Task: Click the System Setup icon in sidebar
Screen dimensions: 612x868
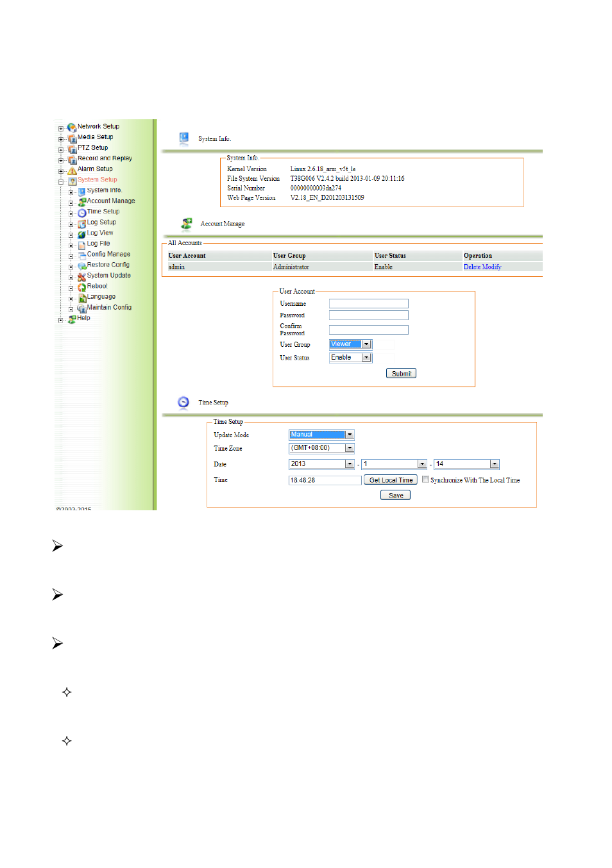Action: [x=72, y=181]
